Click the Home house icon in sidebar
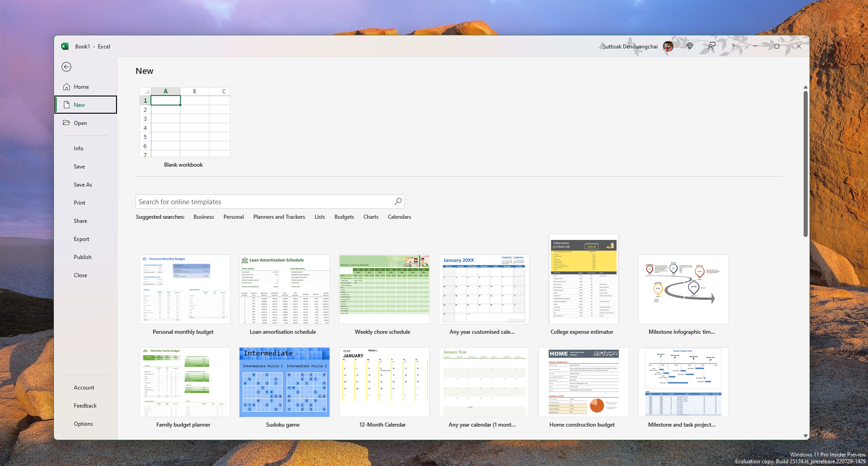 [67, 87]
